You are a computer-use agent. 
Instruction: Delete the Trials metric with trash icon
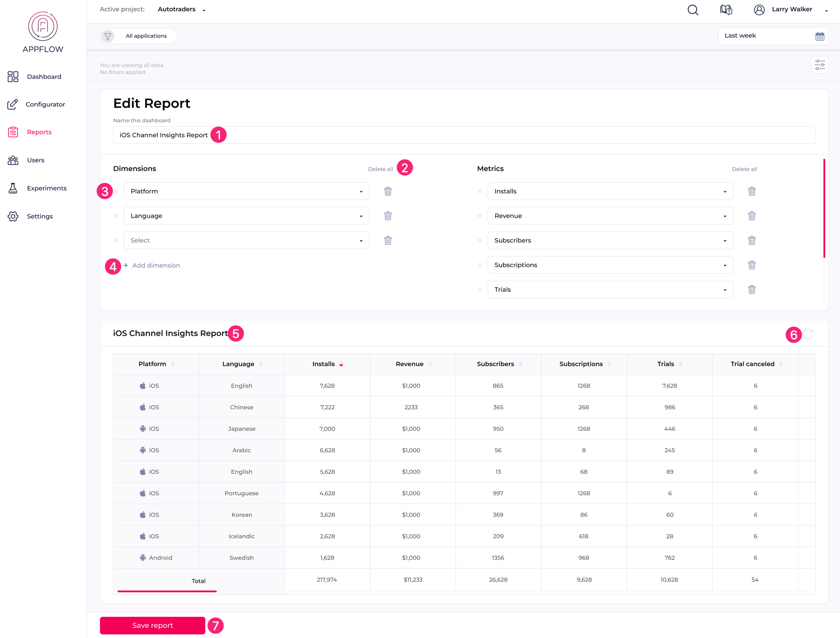point(752,289)
